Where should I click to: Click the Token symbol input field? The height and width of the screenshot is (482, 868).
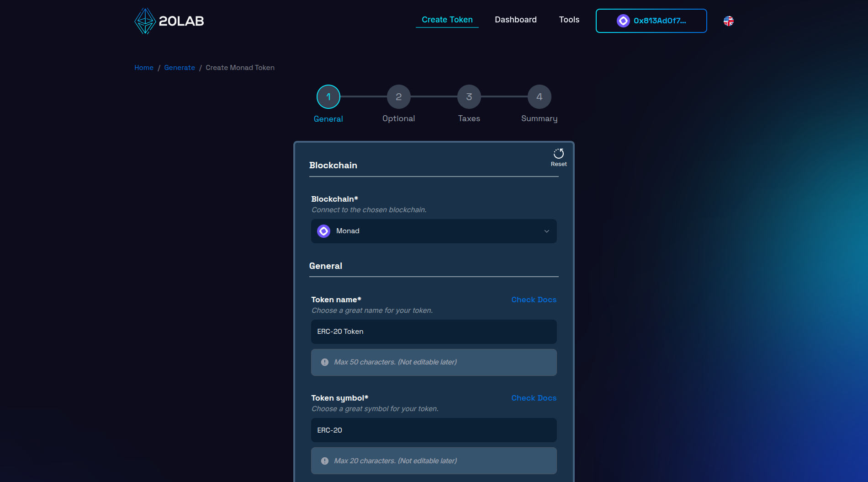(434, 430)
